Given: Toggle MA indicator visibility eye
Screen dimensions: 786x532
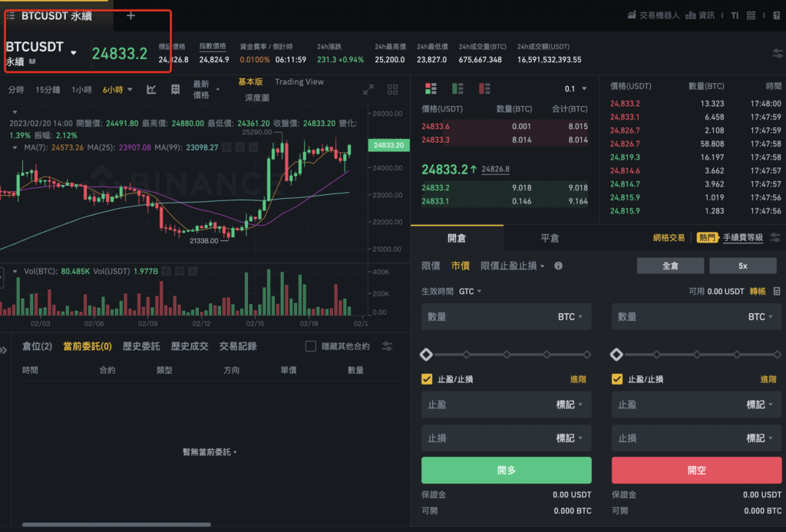Looking at the screenshot, I should click(x=226, y=147).
